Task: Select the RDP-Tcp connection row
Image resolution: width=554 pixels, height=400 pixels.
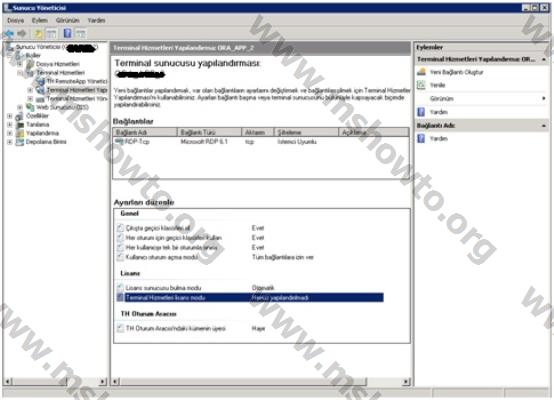Action: coord(261,142)
